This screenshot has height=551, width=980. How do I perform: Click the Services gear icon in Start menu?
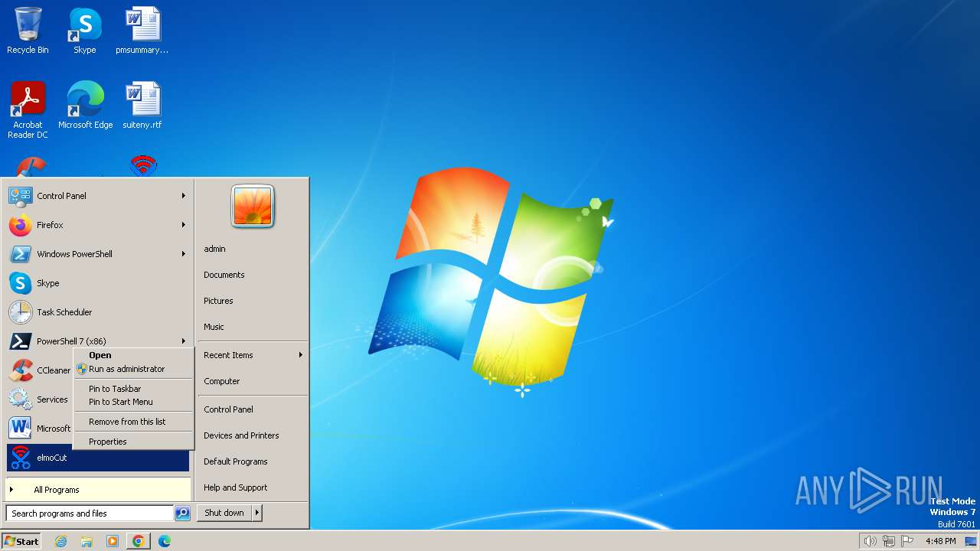point(20,399)
